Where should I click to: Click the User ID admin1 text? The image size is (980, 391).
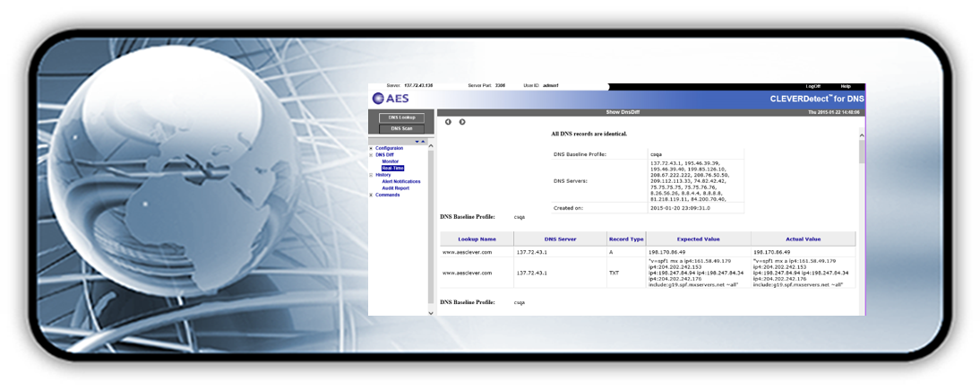click(541, 86)
